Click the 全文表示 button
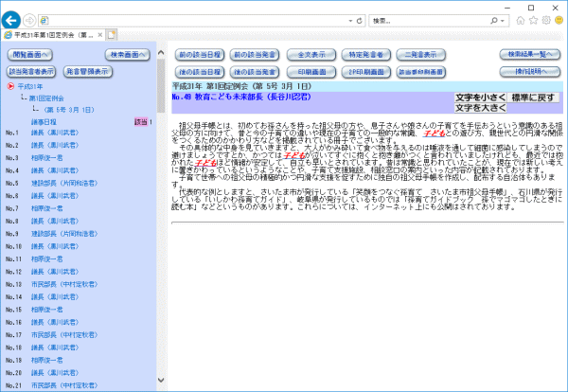The image size is (568, 392). click(x=311, y=55)
